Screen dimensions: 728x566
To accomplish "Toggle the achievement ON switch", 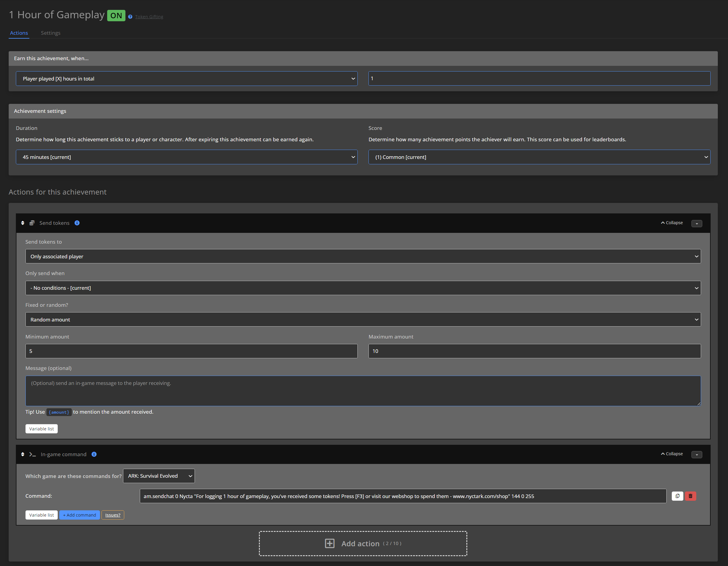I will click(x=116, y=15).
